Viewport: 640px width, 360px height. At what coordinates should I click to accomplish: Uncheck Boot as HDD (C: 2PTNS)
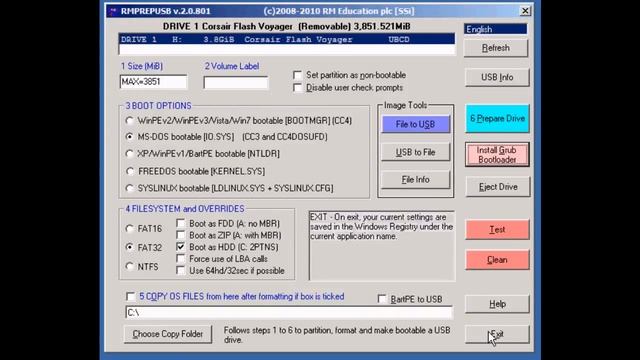point(180,247)
